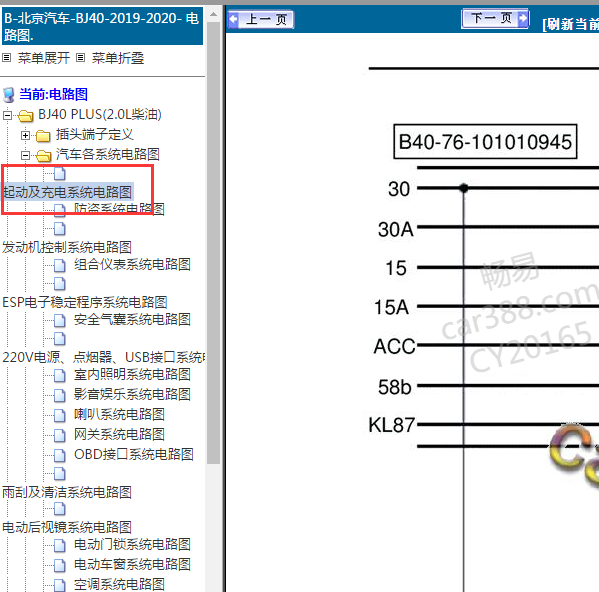Open 电动后视镜系统电路图 document

click(x=67, y=527)
